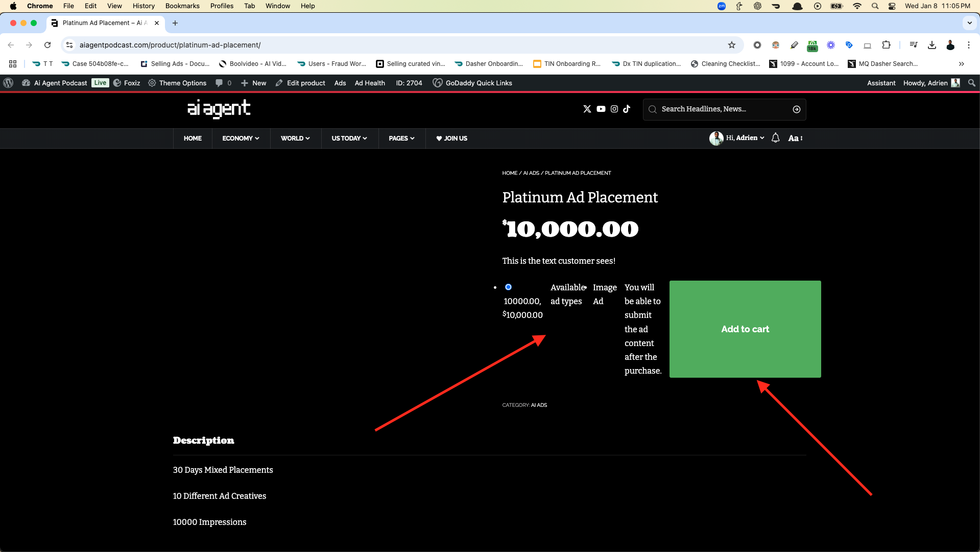Open Theme Options in admin bar
Viewport: 980px width, 552px height.
click(x=177, y=83)
